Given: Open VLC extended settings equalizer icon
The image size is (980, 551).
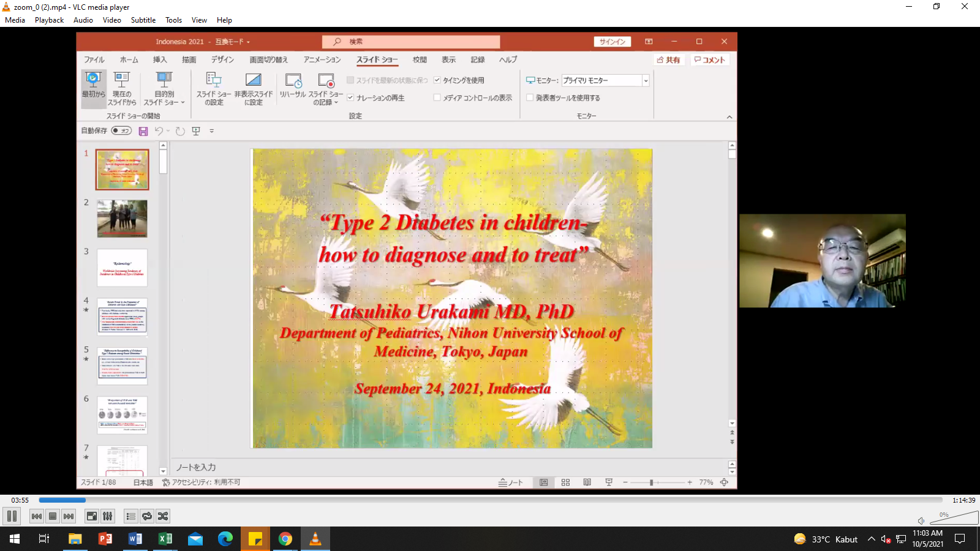Looking at the screenshot, I should pos(108,516).
